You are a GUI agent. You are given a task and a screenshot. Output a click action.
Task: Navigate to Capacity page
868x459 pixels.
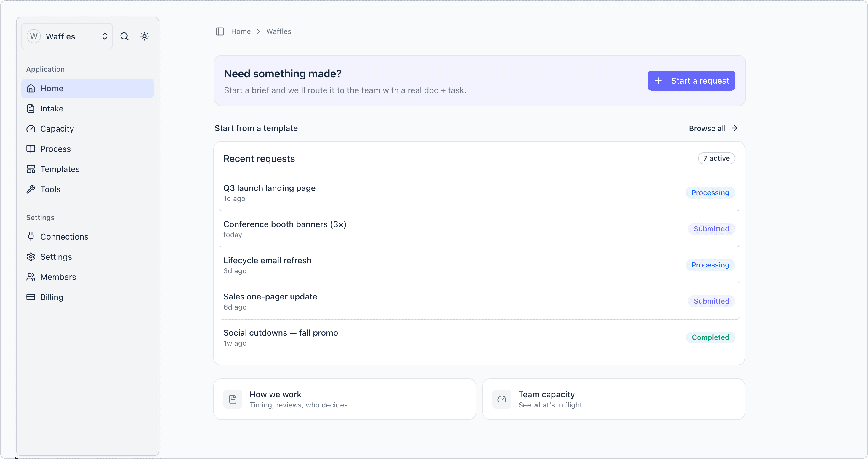[88, 129]
